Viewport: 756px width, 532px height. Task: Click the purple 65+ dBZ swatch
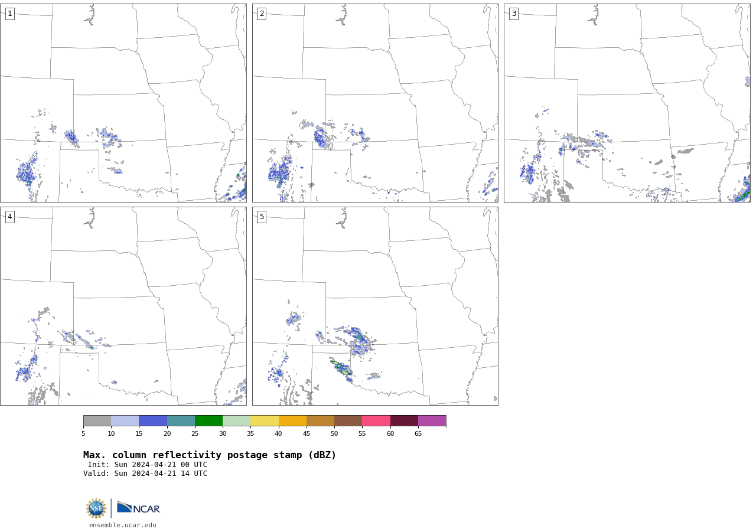coord(432,420)
